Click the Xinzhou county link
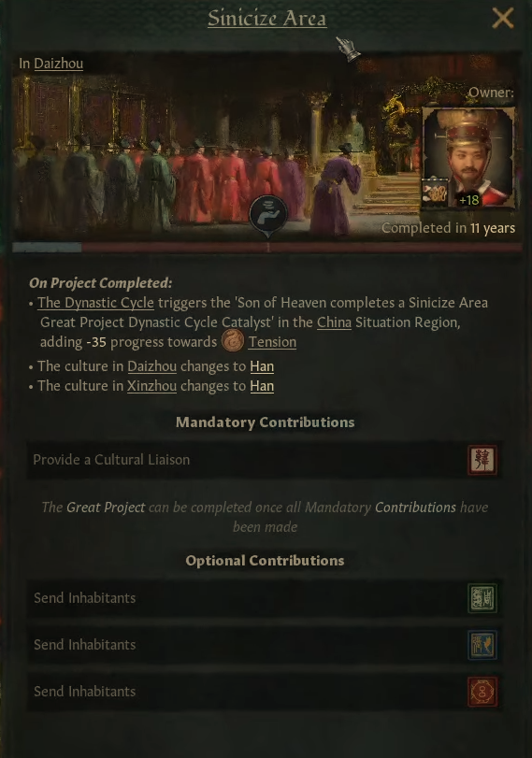 tap(151, 386)
